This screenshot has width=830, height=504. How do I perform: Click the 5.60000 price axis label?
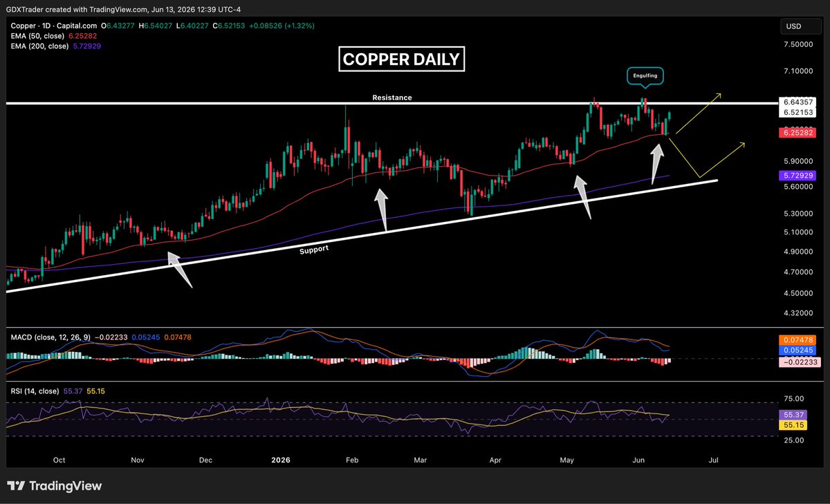[798, 186]
